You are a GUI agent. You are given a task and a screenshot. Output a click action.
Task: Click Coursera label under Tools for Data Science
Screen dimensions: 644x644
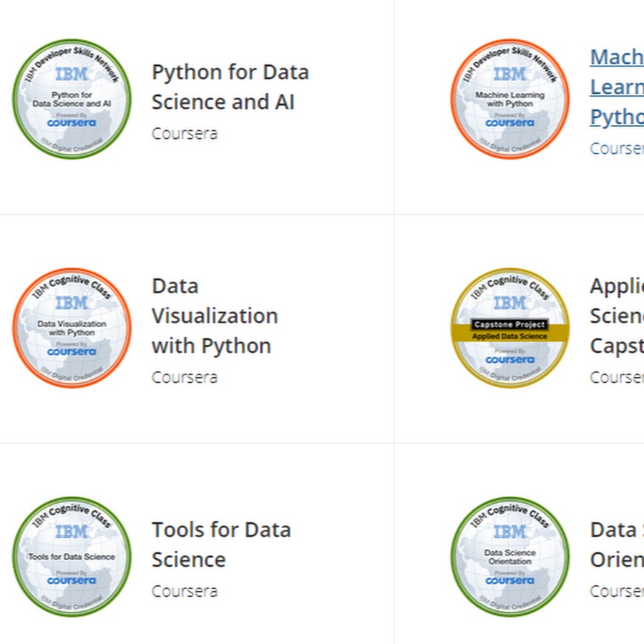pos(184,591)
